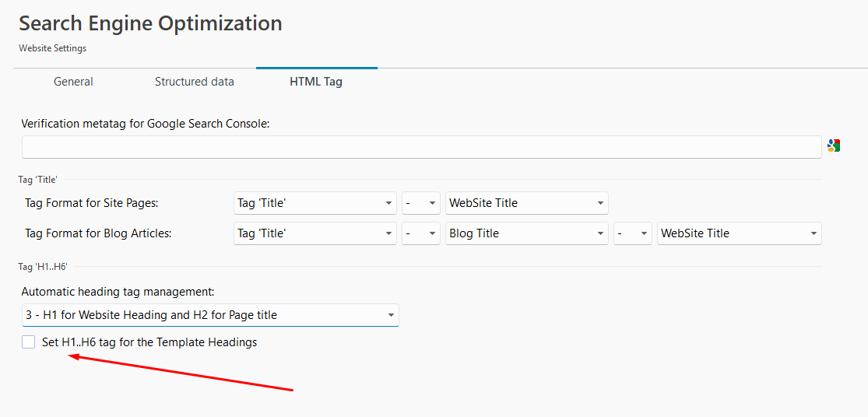Open Blog Articles first Tag 'Title' dropdown
Image resolution: width=868 pixels, height=417 pixels.
[x=315, y=233]
